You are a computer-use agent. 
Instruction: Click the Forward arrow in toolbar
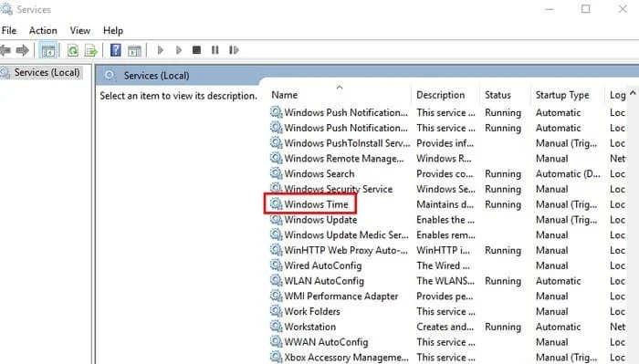coord(23,50)
